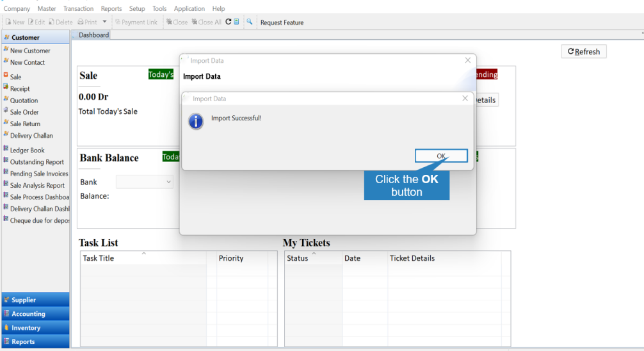Open the Transaction menu
The image size is (644, 351).
[x=79, y=8]
